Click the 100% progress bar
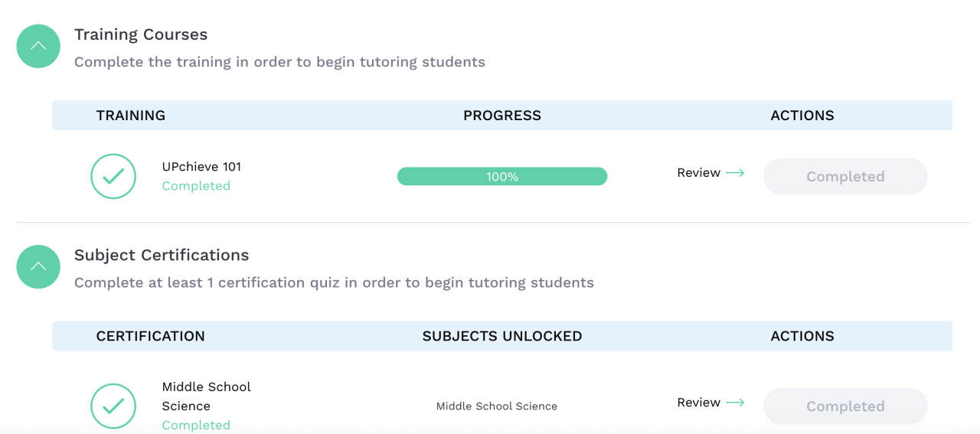 click(x=501, y=177)
